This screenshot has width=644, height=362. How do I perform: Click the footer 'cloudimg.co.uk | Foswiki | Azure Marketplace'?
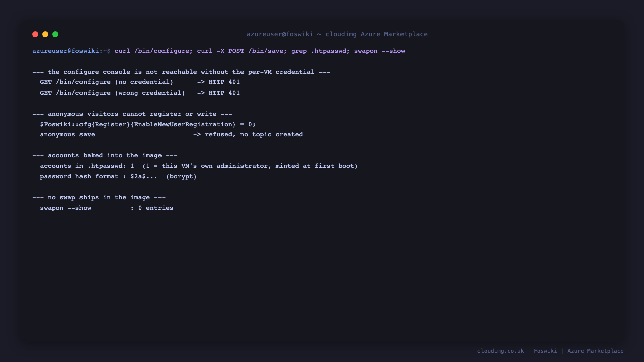pos(550,351)
